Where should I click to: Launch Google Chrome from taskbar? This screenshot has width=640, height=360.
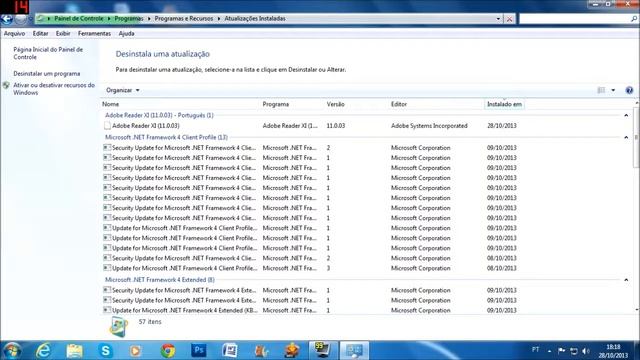(x=167, y=351)
